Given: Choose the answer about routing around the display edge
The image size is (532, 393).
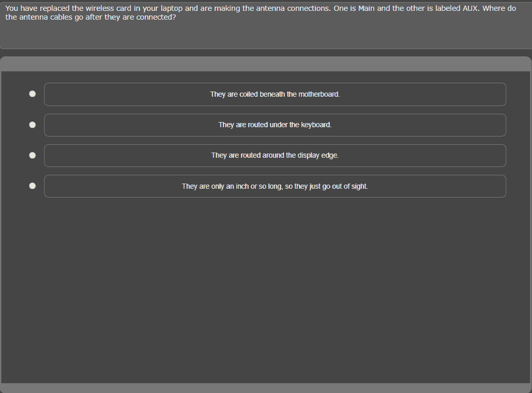Looking at the screenshot, I should coord(275,155).
